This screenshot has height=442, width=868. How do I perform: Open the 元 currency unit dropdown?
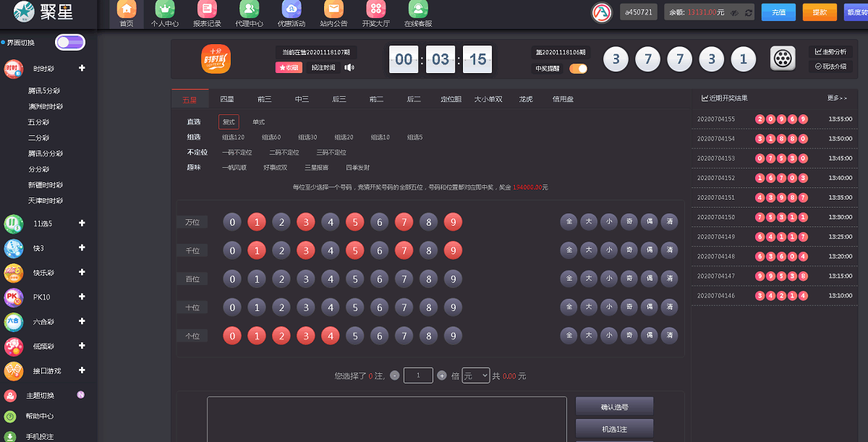(x=476, y=375)
